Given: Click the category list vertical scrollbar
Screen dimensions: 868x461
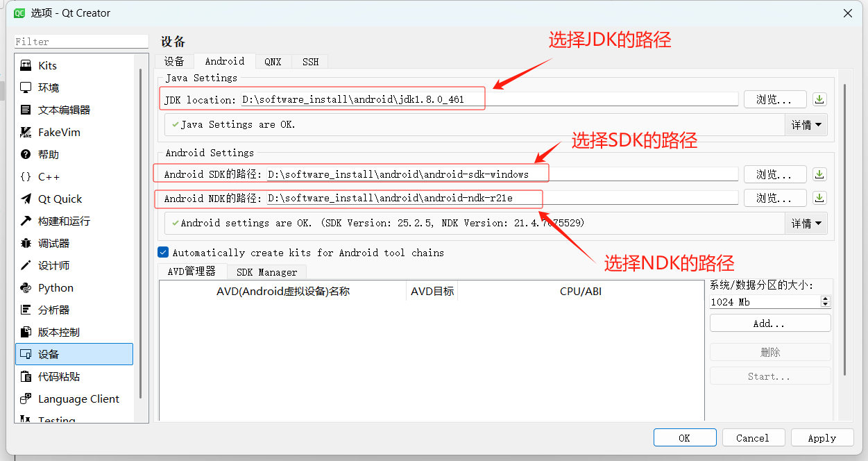Looking at the screenshot, I should tap(142, 233).
